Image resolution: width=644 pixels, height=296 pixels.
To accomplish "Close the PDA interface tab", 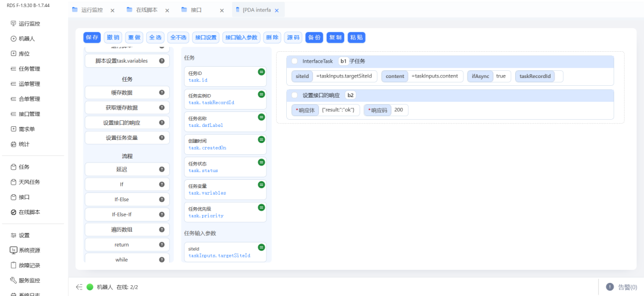I will click(277, 10).
